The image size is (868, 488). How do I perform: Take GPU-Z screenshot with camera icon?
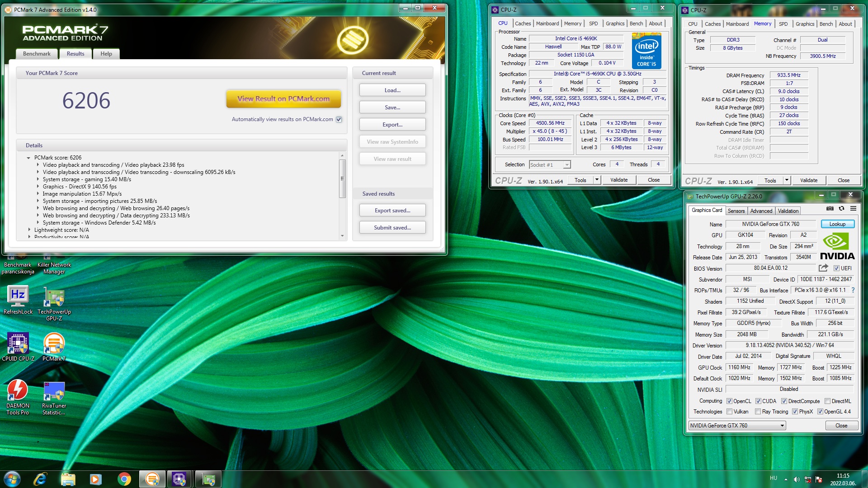[830, 208]
